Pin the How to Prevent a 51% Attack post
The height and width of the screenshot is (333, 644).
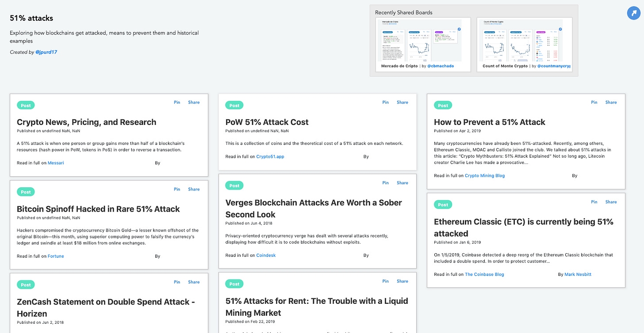594,102
